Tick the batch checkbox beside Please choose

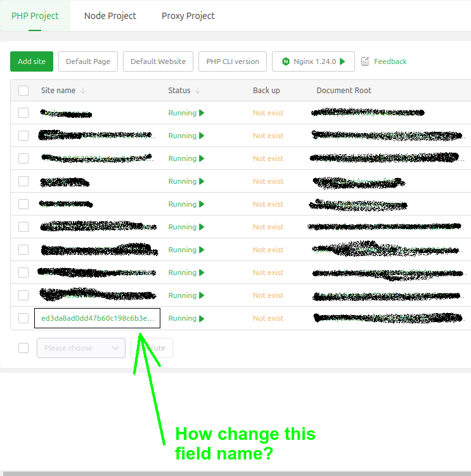click(23, 348)
